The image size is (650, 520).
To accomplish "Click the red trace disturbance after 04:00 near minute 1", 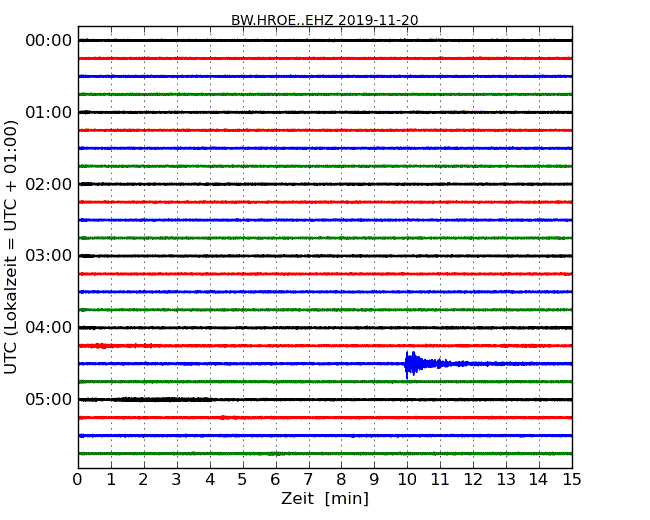I will coord(101,345).
